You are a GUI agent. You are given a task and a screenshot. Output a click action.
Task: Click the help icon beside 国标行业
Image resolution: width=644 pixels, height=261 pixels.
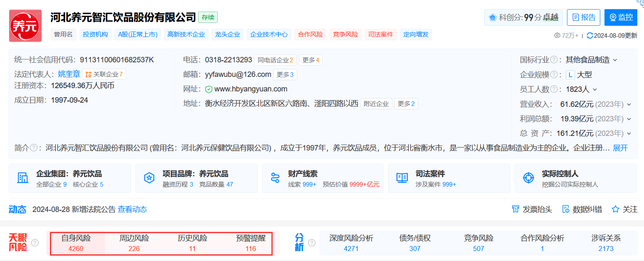[x=554, y=60]
